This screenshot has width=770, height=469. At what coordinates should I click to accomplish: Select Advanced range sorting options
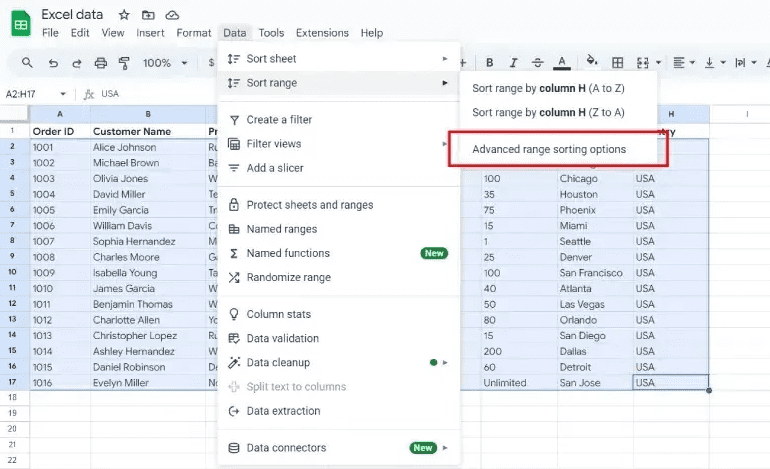tap(549, 150)
